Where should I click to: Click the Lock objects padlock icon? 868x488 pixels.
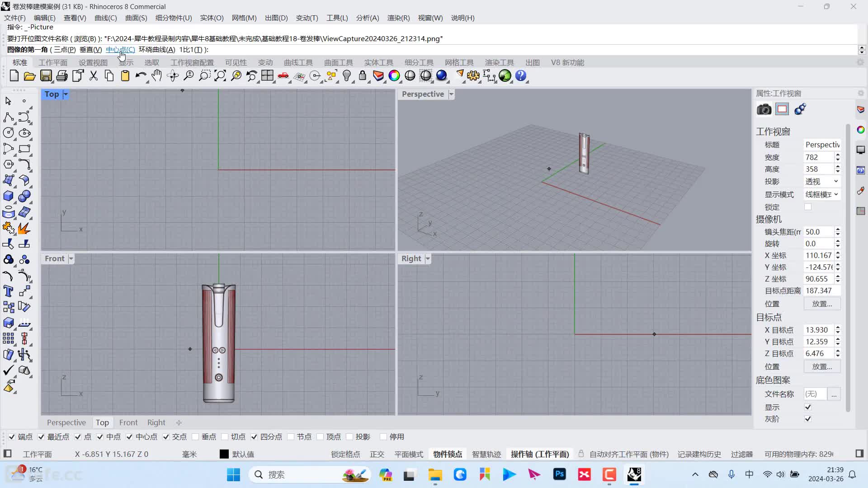(363, 76)
